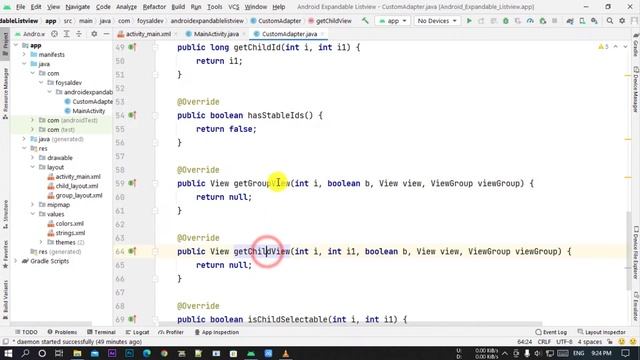The width and height of the screenshot is (640, 360).
Task: Click Collapse All in Project panel
Action: click(x=79, y=34)
